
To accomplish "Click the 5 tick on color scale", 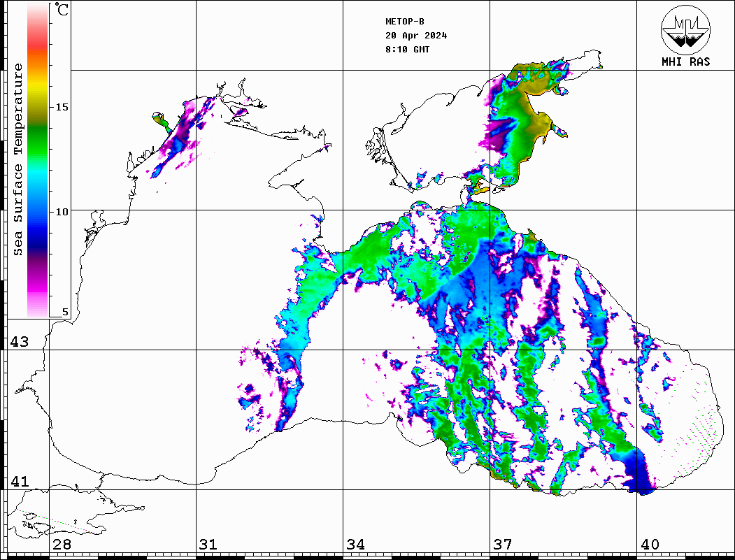I will [x=65, y=312].
